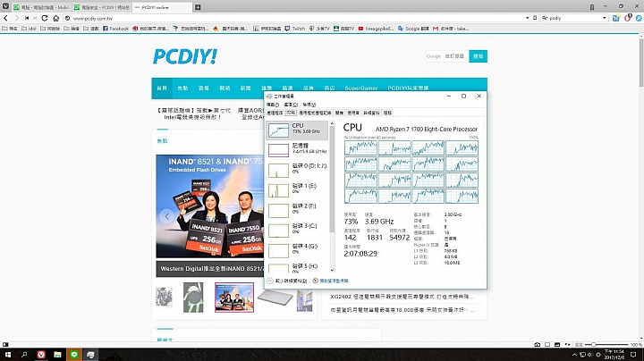Open the Facebook bookmark
The height and width of the screenshot is (361, 644).
(x=115, y=29)
